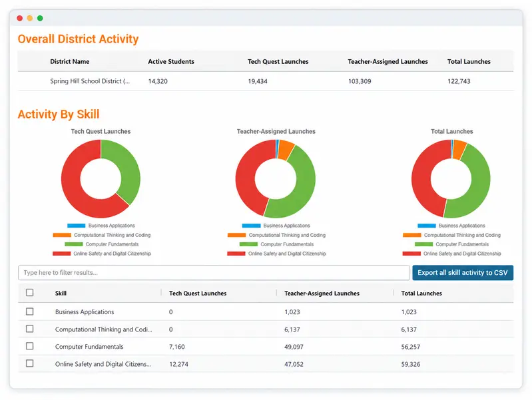Viewport: 532px width, 400px height.
Task: Check the select-all checkbox in Skill header
Action: tap(30, 292)
